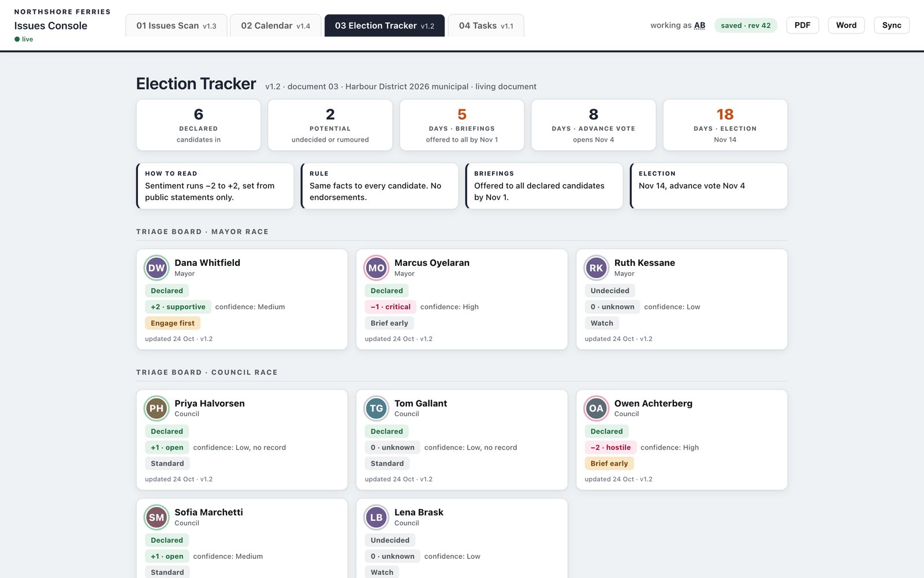Image resolution: width=924 pixels, height=578 pixels.
Task: Open the 04 Tasks tab
Action: (x=486, y=25)
